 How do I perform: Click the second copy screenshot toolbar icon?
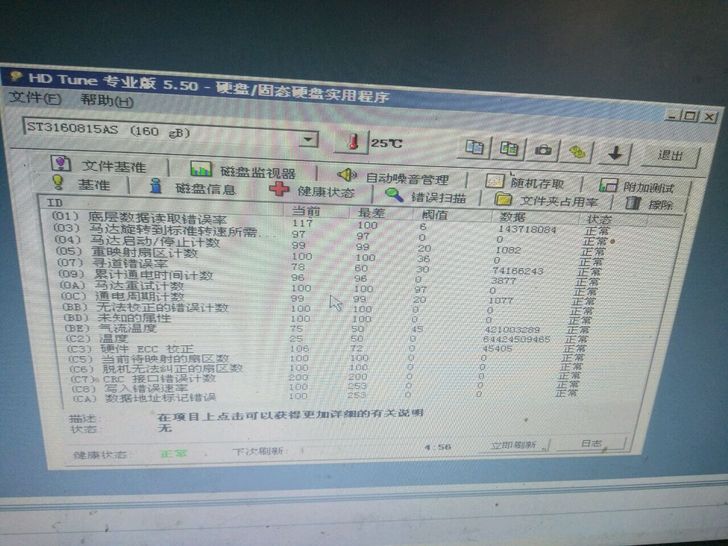(x=508, y=149)
